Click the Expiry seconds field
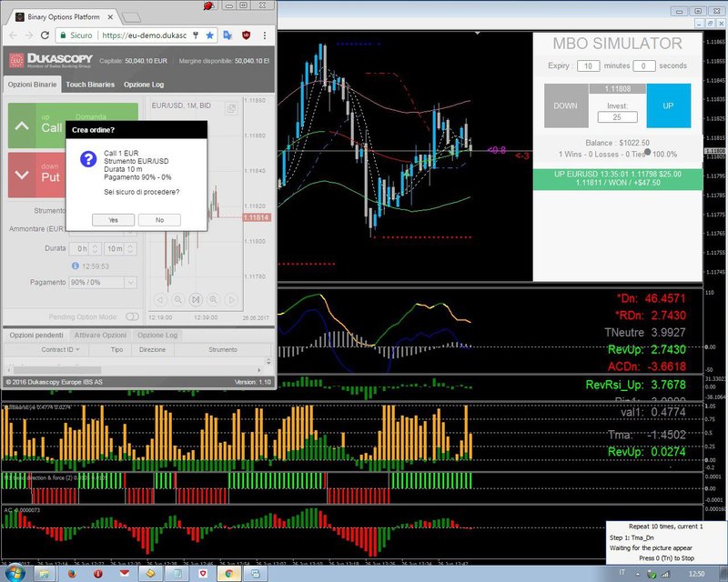Screen dimensions: 728x582 [644, 65]
